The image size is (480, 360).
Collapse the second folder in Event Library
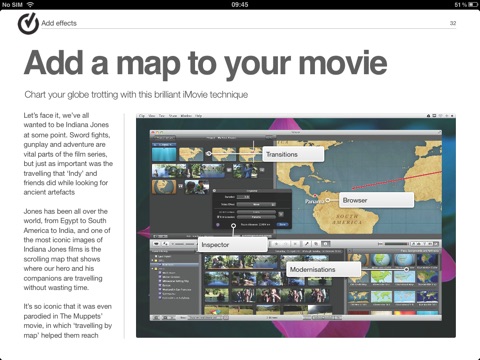[153, 268]
